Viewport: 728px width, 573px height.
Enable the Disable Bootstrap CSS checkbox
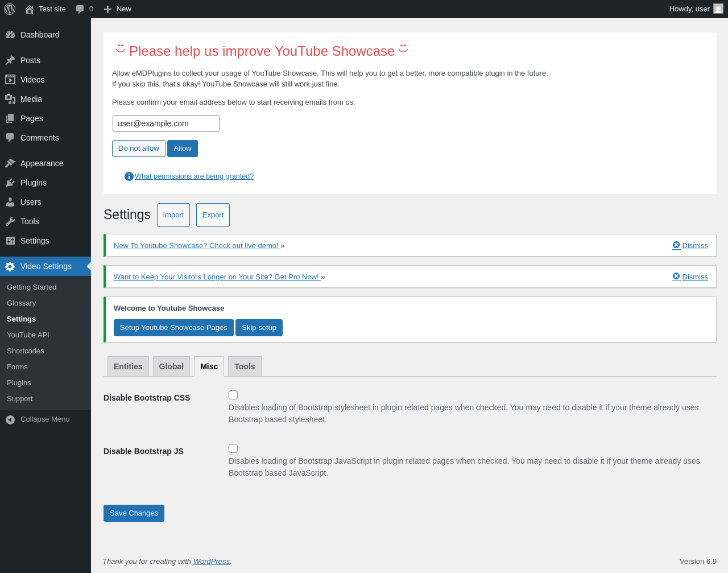(233, 395)
